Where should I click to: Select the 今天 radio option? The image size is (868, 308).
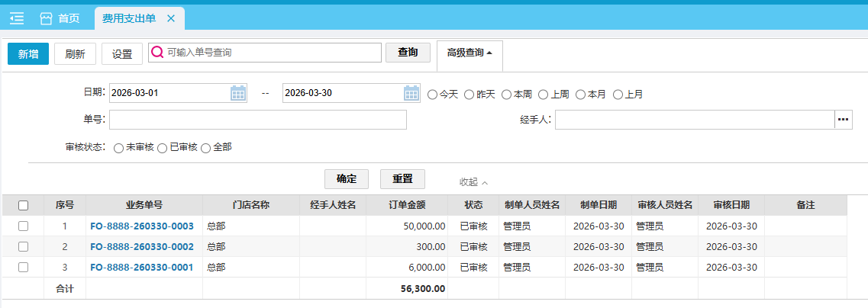coord(432,95)
